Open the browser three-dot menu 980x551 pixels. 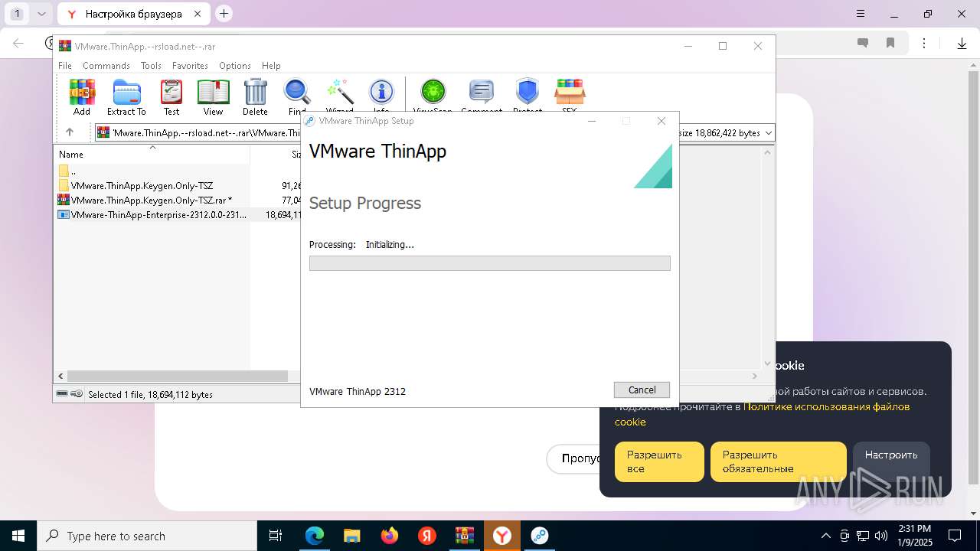924,44
